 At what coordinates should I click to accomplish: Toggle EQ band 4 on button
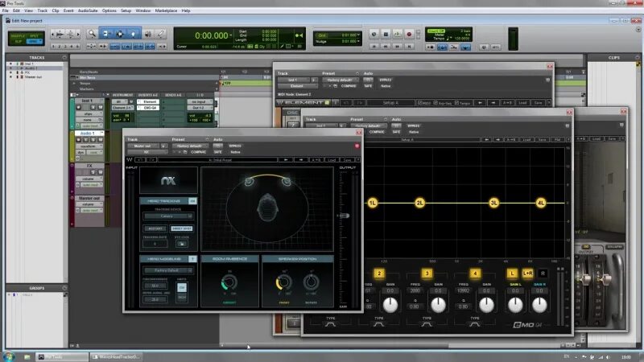coord(475,274)
